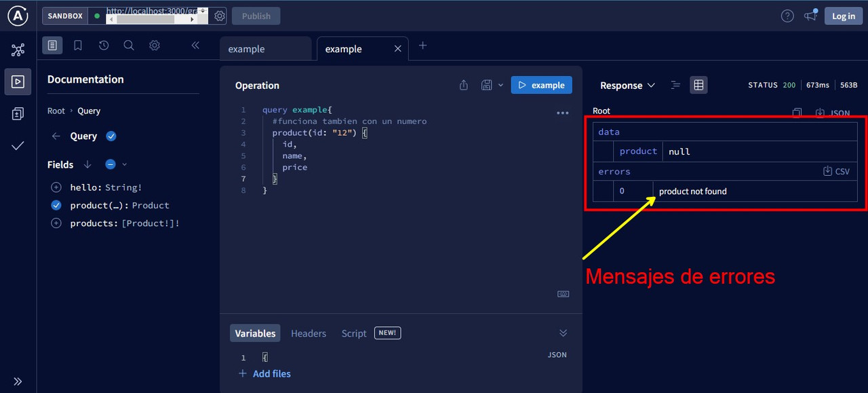Viewport: 868px width, 393px height.
Task: Select the Documentation panel icon
Action: 52,45
